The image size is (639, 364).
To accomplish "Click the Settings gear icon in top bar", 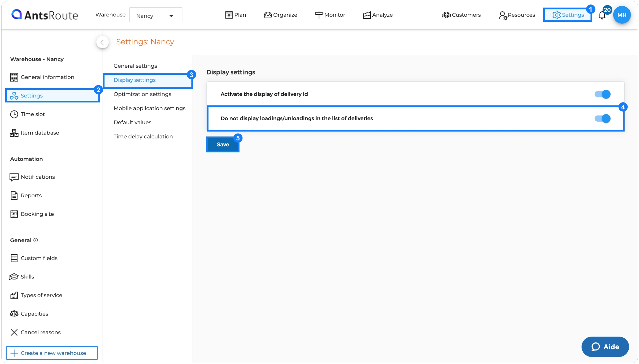I will [557, 15].
